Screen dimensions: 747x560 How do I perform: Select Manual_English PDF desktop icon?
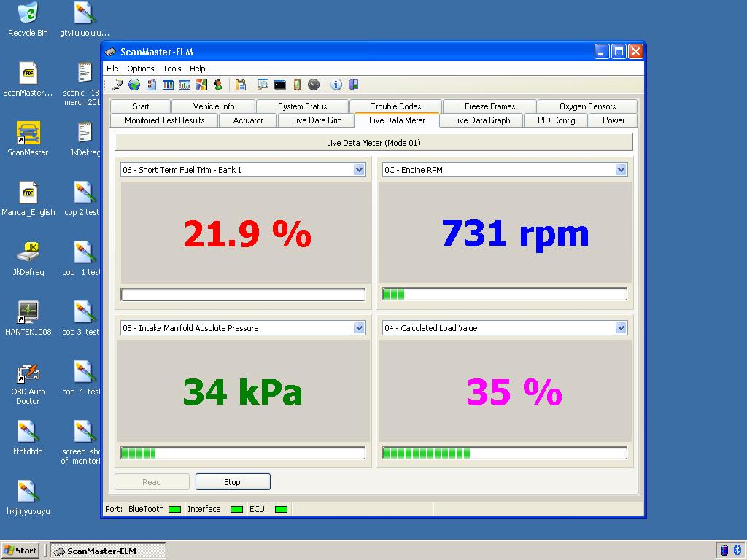[28, 198]
